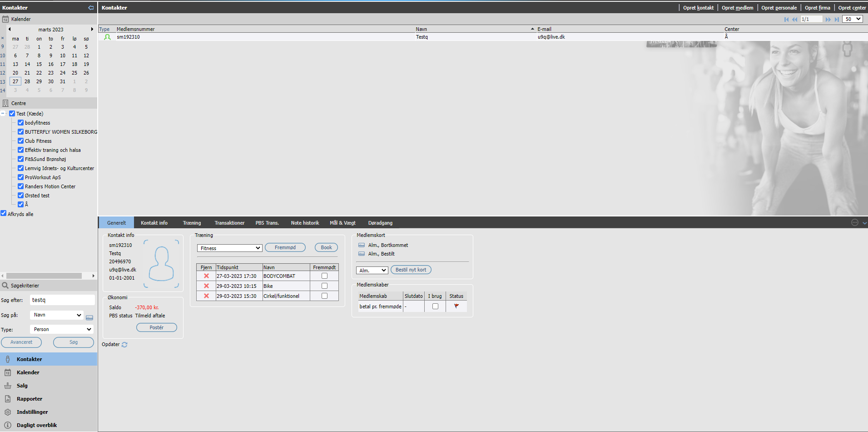Collapse the left Kontakter sidebar arrow
Viewport: 868px width, 432px height.
point(91,8)
